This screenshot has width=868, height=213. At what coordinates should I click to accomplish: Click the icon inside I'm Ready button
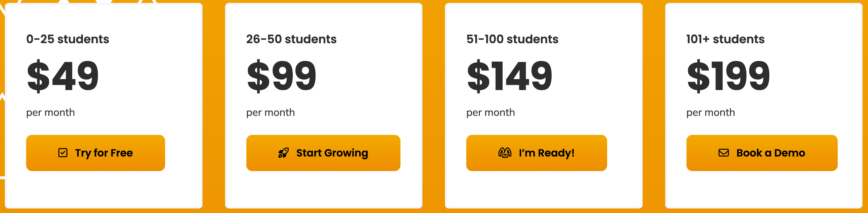(505, 153)
